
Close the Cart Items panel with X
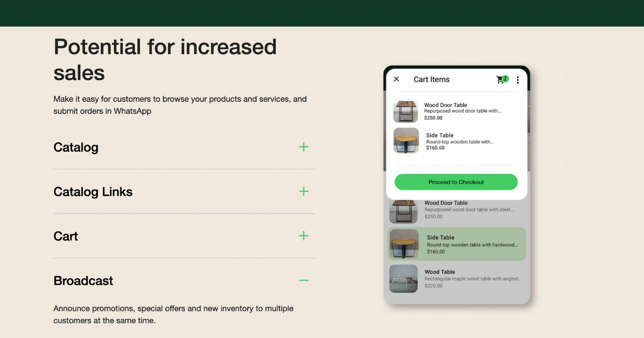(x=397, y=79)
